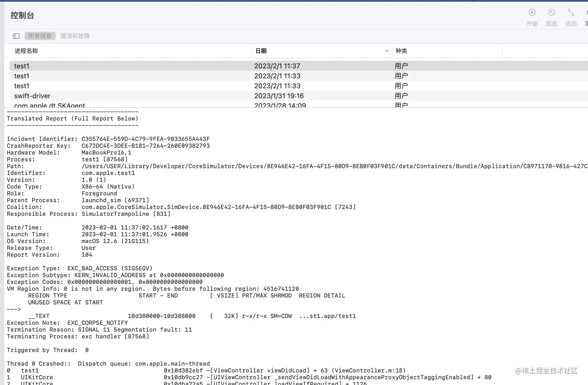Click Terminating Process exc handler line

[x=78, y=336]
